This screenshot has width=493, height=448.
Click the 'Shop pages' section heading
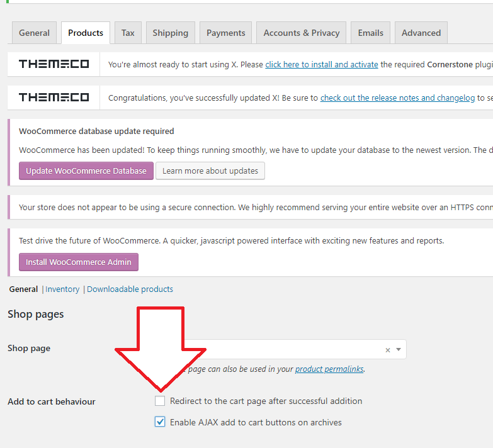coord(35,314)
